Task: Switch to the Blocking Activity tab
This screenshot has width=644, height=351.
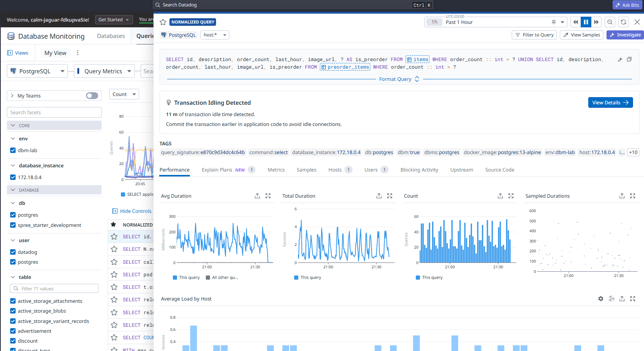Action: 419,170
